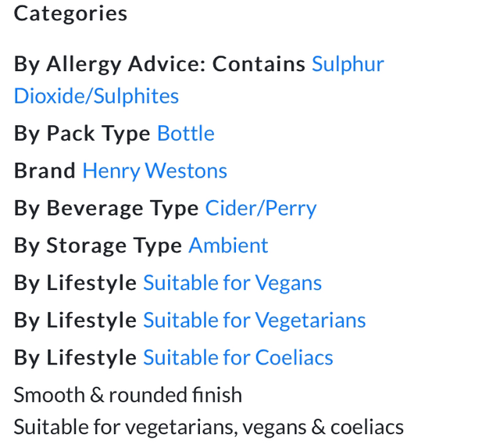Viewport: 500px width, 448px height.
Task: Select the Cider/Perry beverage type link
Action: 261,208
